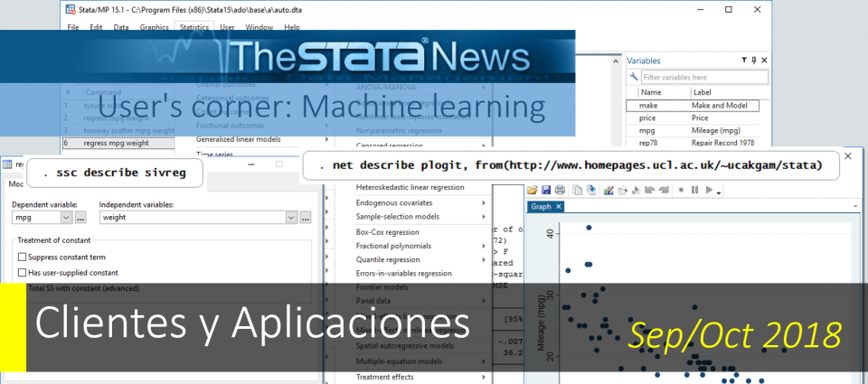Screen dimensions: 868x384
Task: Click the Variables panel filter funnel icon
Action: [x=743, y=61]
